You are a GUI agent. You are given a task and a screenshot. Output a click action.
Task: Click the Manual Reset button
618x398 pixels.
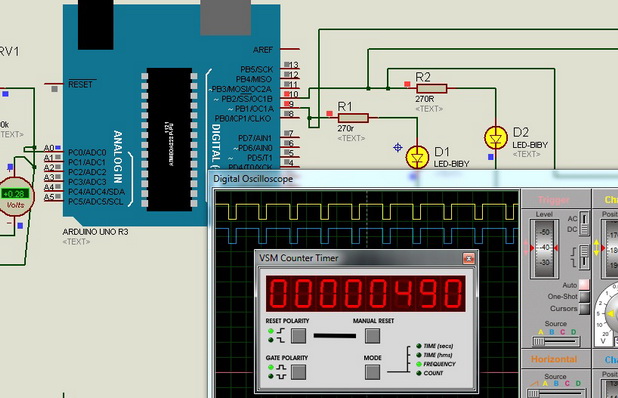pyautogui.click(x=372, y=336)
